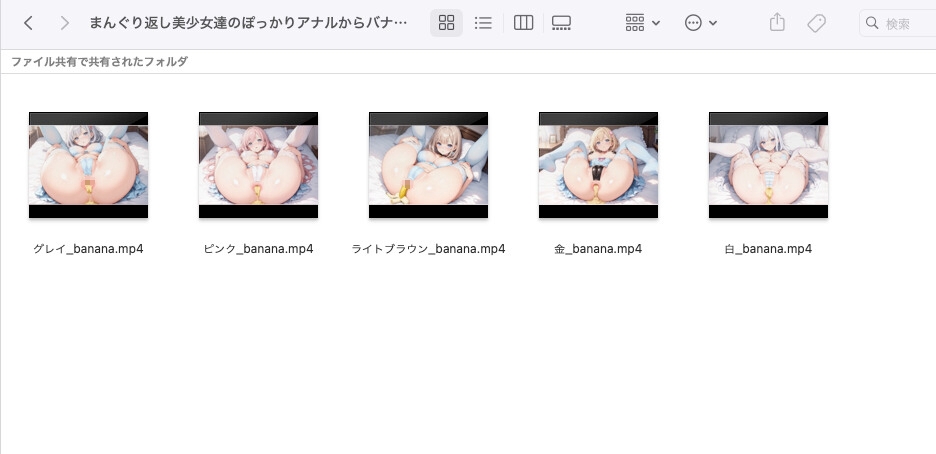Select the 金_banana.mp4 video thumbnail
This screenshot has width=936, height=454.
point(598,165)
